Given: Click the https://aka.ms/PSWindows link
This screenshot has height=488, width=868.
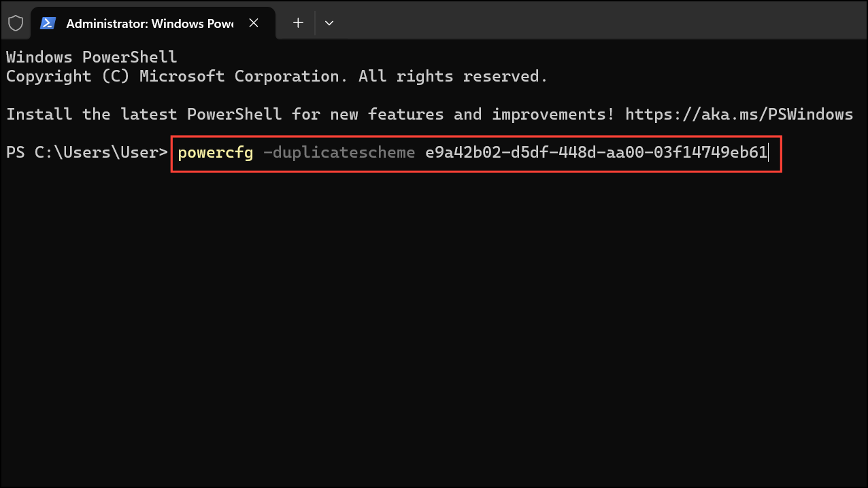Looking at the screenshot, I should click(x=739, y=114).
